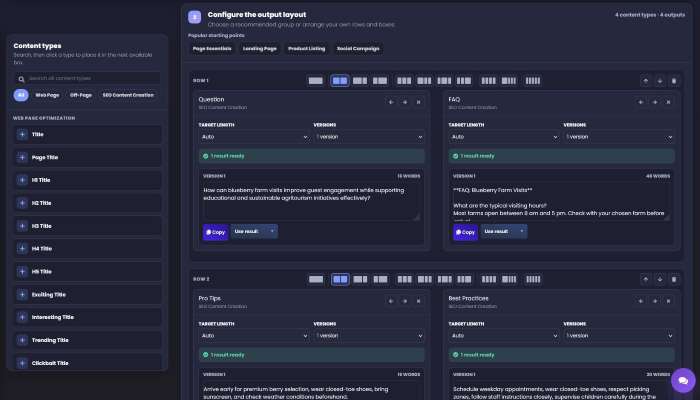Copy the Question result
This screenshot has height=400, width=700.
click(216, 232)
